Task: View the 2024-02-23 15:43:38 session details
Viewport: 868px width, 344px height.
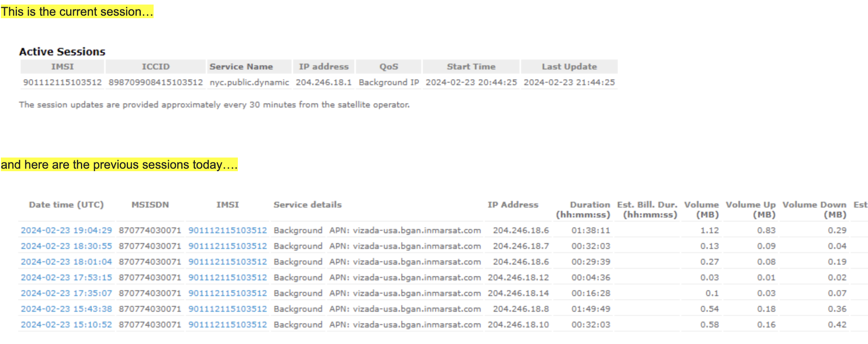Action: 66,309
